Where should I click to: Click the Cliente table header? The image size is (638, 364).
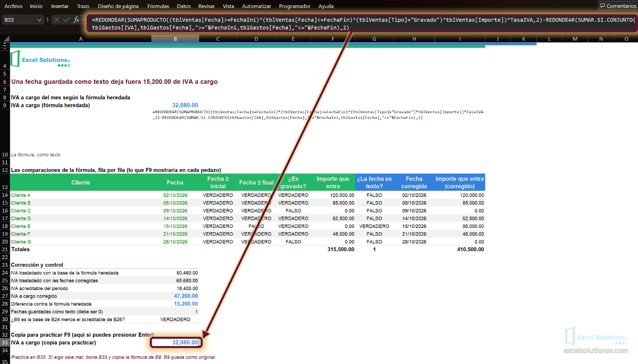(x=81, y=183)
